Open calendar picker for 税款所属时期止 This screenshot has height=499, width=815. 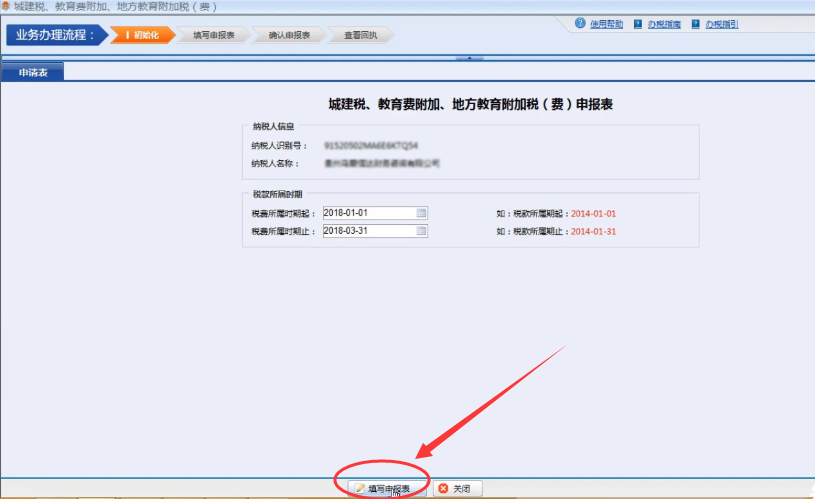[x=421, y=231]
